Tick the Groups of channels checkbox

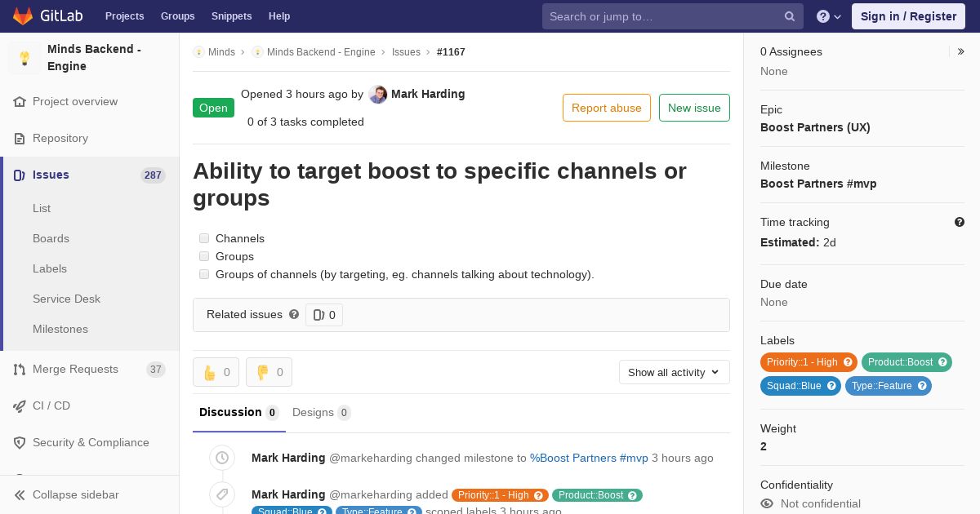click(x=204, y=274)
